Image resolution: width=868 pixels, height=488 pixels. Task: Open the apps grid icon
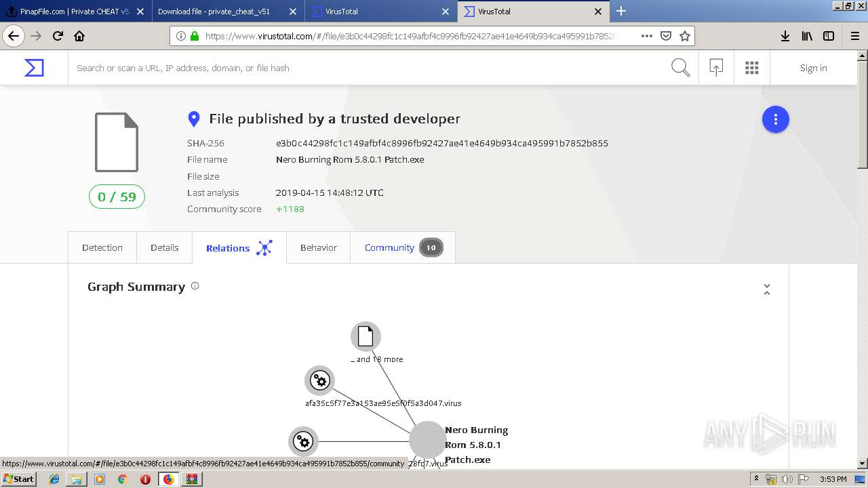pos(751,68)
